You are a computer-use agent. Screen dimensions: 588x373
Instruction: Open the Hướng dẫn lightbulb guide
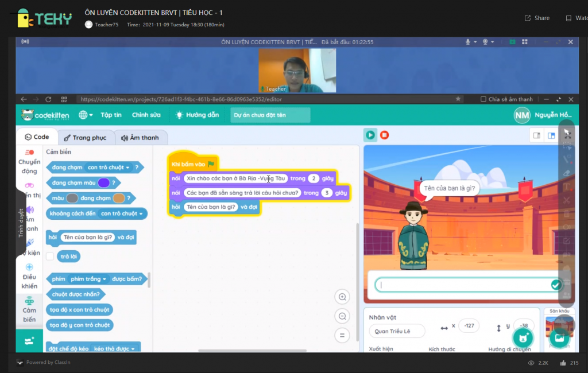[197, 115]
